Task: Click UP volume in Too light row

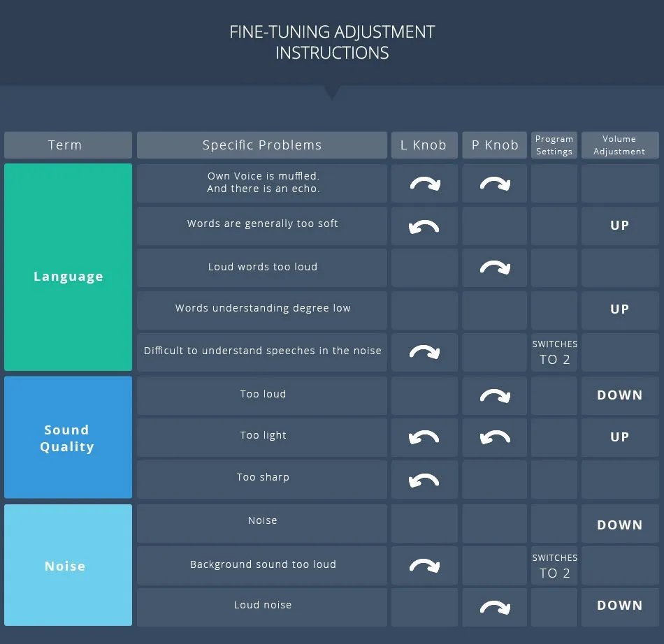Action: (619, 437)
